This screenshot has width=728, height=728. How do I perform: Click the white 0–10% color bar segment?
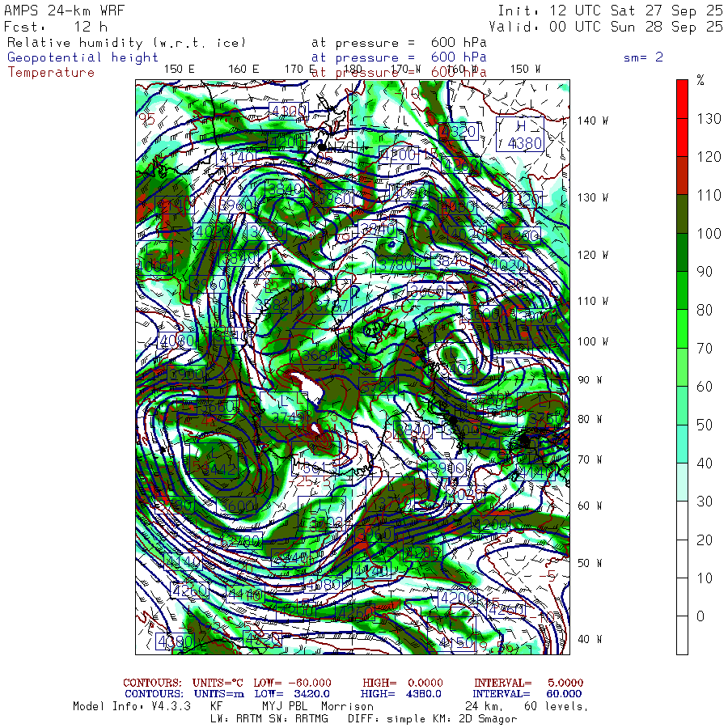point(682,597)
